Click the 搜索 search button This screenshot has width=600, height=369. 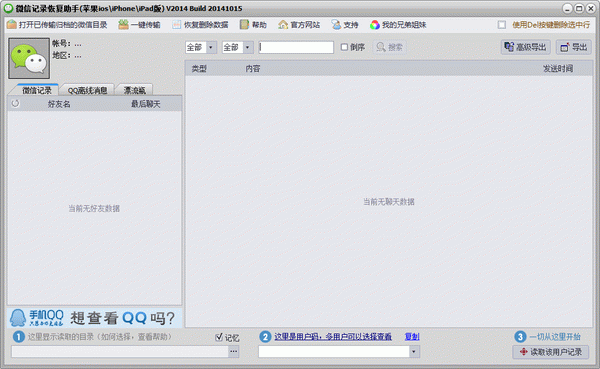pyautogui.click(x=390, y=47)
